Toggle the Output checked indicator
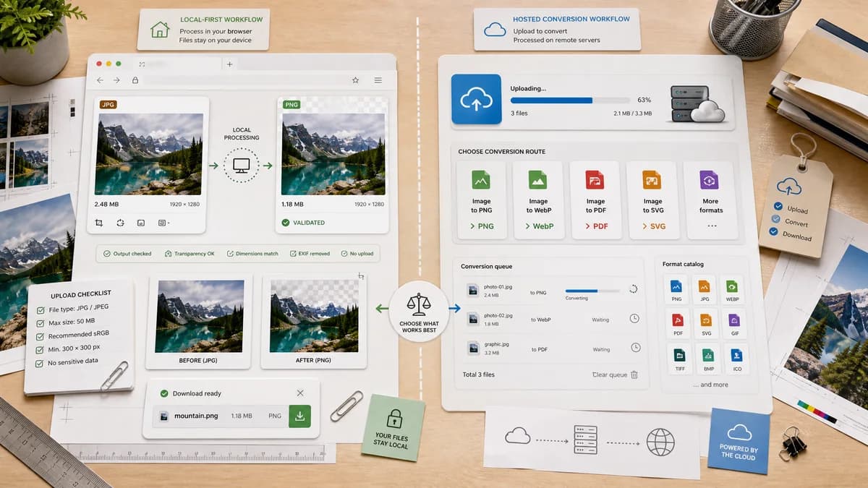 click(x=106, y=254)
